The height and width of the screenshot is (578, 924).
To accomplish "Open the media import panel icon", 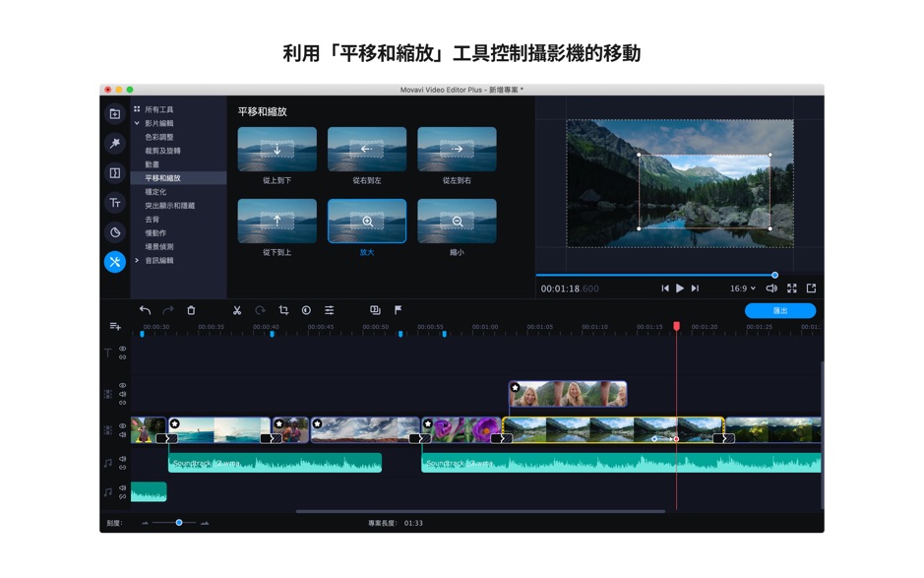I will tap(114, 116).
